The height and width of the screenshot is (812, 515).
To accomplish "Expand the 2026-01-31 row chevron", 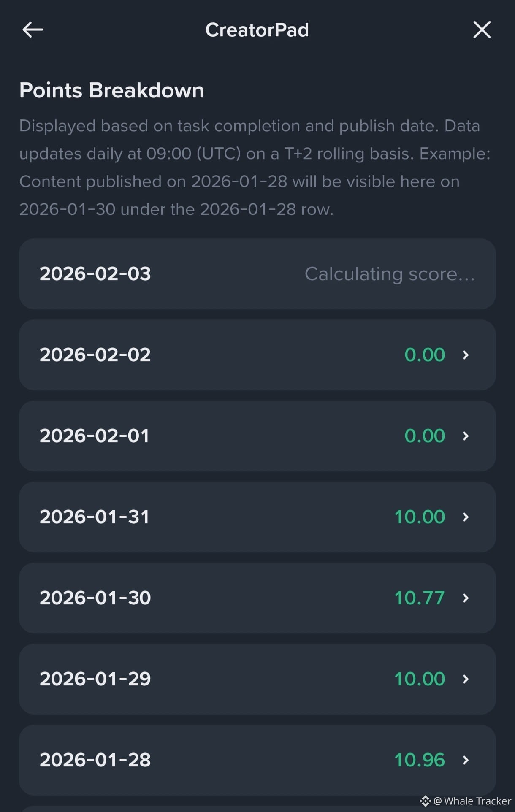I will pos(465,517).
